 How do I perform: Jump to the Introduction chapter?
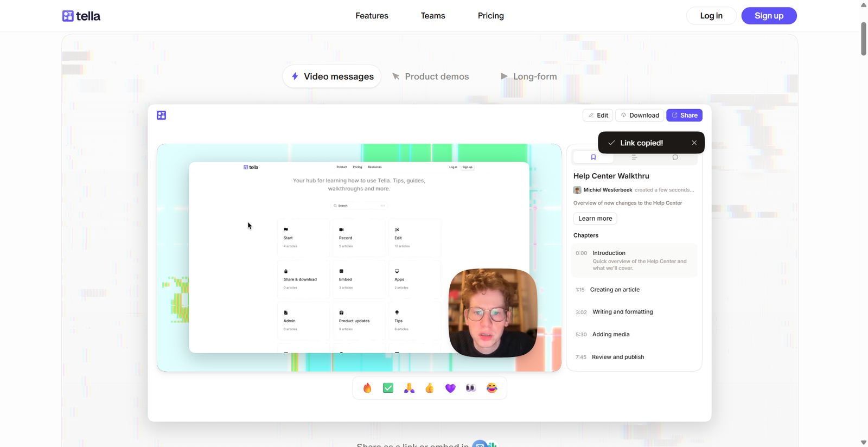point(634,260)
